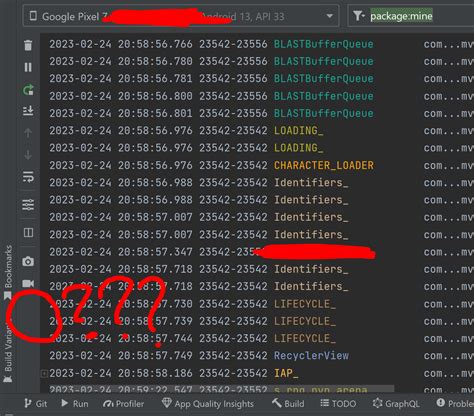Open the Run tool window

(x=75, y=404)
